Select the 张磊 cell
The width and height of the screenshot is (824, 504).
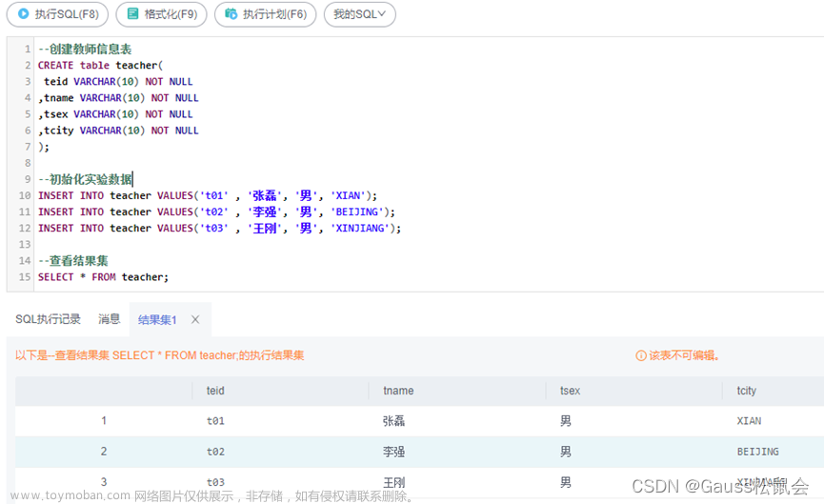click(x=393, y=421)
